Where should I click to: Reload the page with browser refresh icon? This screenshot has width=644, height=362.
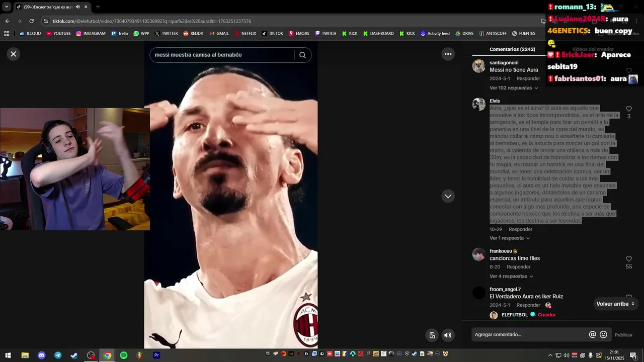(x=31, y=21)
